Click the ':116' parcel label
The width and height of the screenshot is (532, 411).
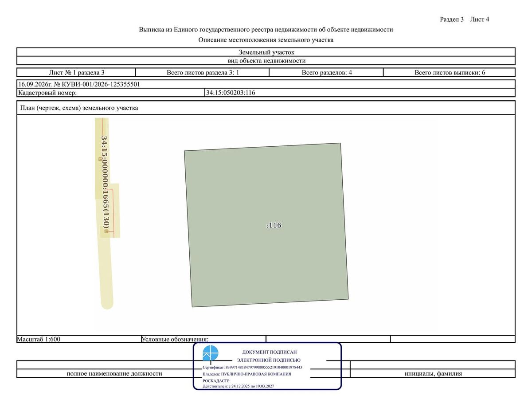point(274,225)
